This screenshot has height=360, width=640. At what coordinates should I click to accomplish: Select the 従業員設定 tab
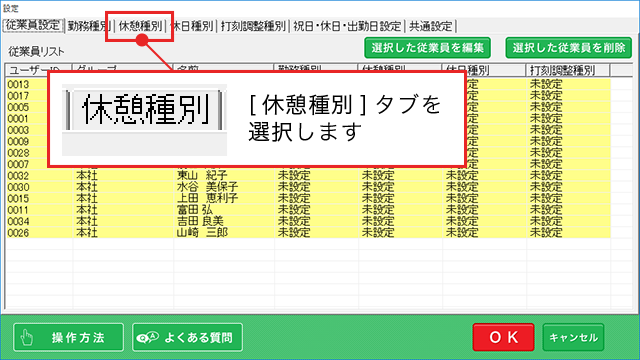point(33,25)
